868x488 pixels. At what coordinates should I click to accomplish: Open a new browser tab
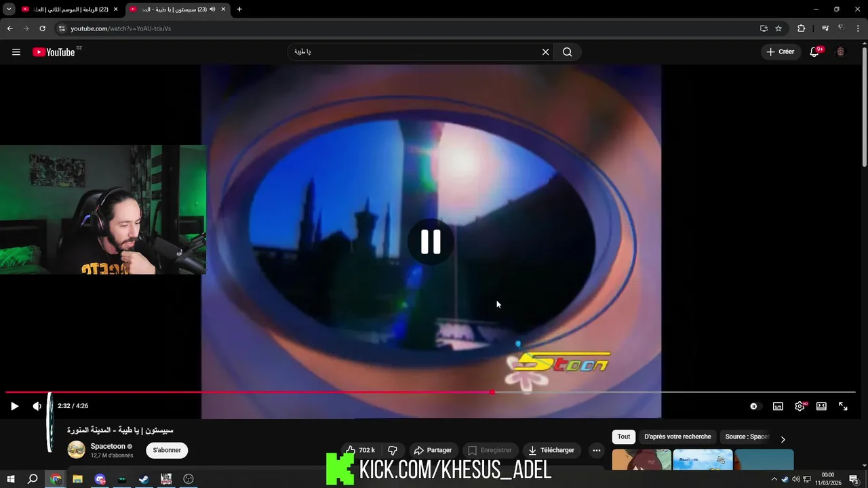[239, 9]
